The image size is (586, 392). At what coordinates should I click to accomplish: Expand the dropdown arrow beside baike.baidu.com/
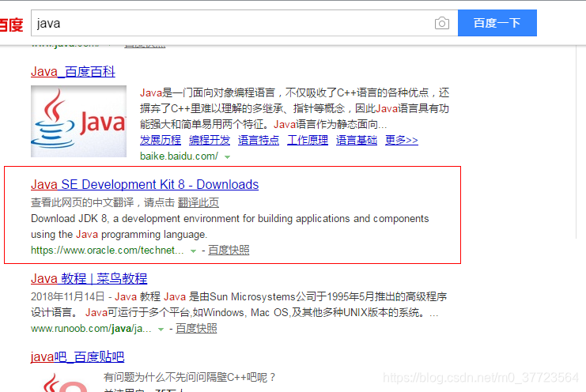click(x=227, y=157)
